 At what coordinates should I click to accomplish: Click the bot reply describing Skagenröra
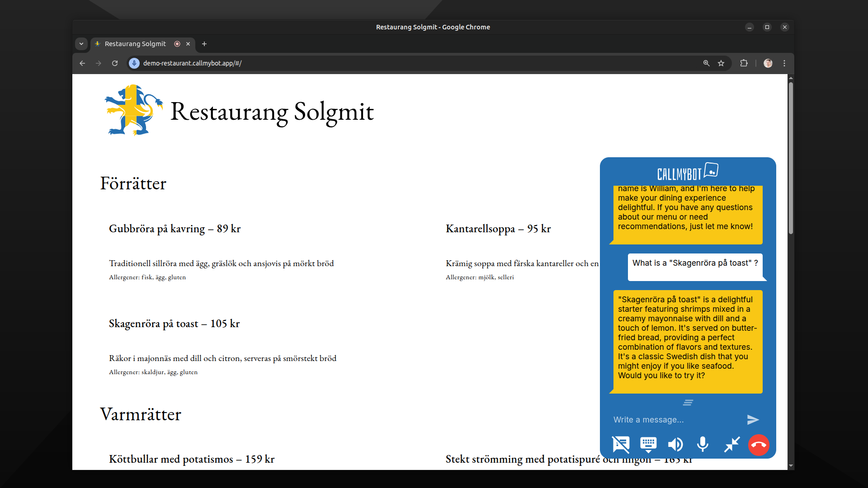point(688,342)
